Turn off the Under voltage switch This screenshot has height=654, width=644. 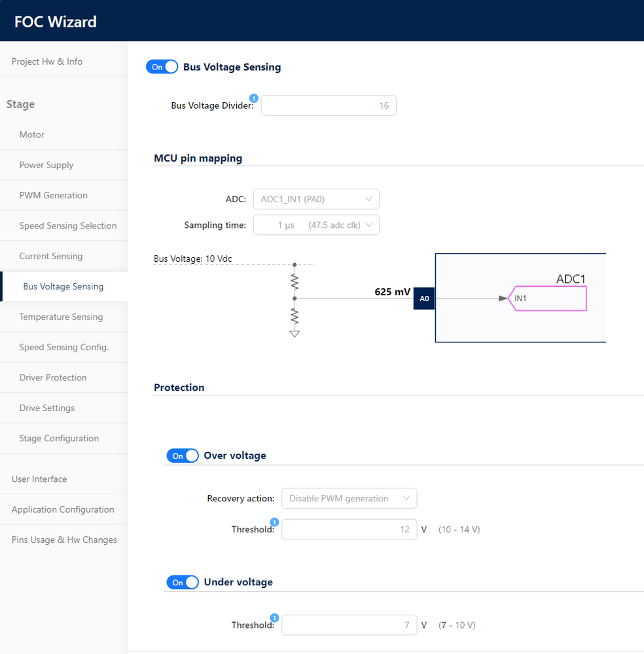pyautogui.click(x=183, y=582)
